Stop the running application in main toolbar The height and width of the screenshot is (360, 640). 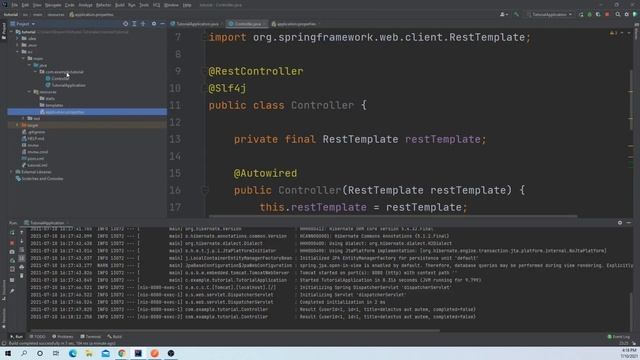[607, 14]
